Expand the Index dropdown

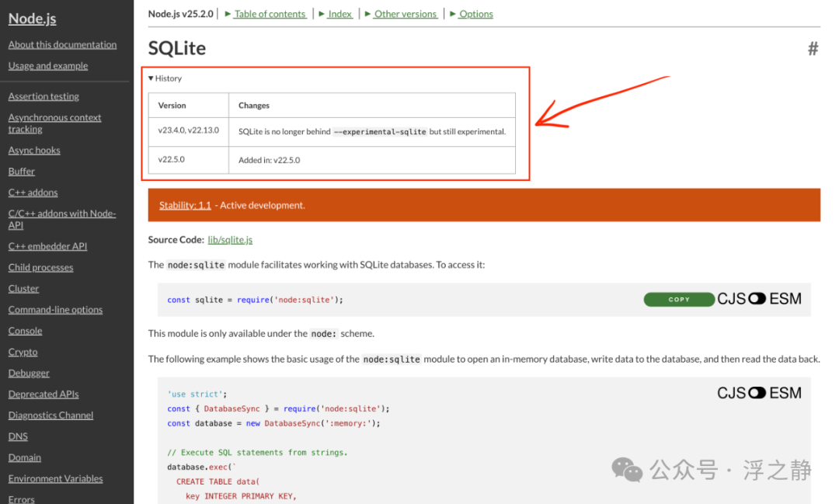[336, 14]
